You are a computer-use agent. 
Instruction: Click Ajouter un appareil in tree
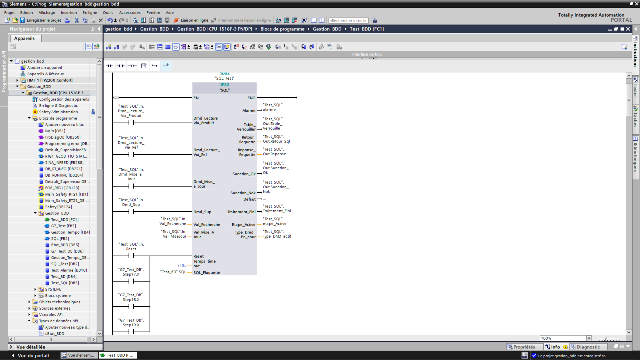pyautogui.click(x=44, y=68)
